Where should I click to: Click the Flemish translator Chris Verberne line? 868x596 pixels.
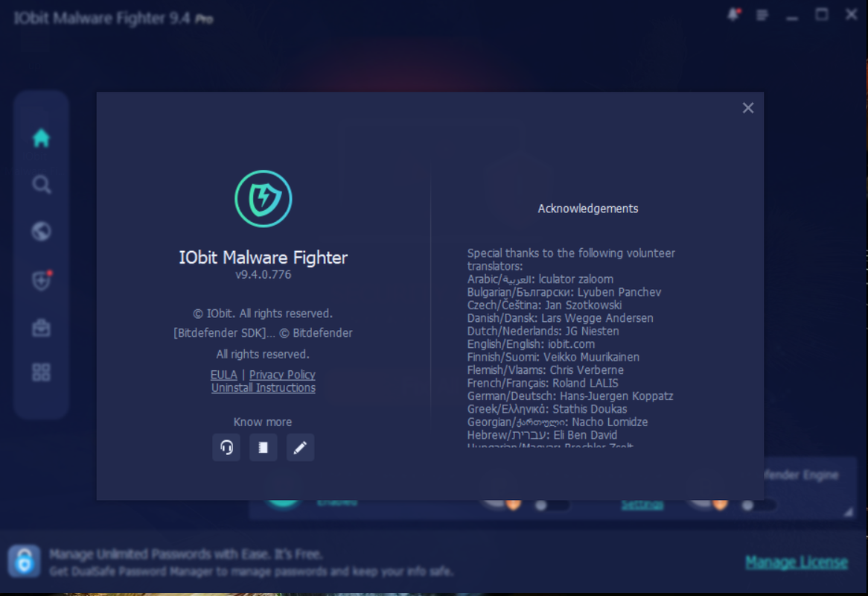(546, 370)
